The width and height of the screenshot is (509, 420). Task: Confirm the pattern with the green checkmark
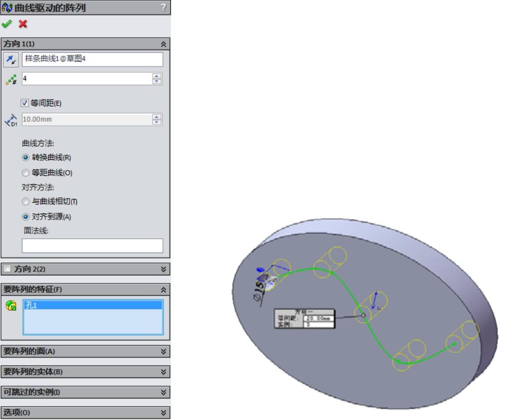(7, 24)
